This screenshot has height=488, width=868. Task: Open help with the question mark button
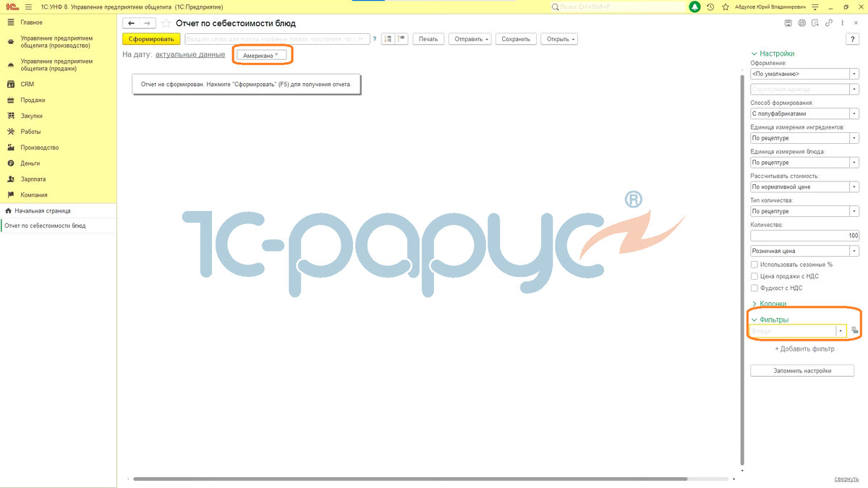(851, 39)
